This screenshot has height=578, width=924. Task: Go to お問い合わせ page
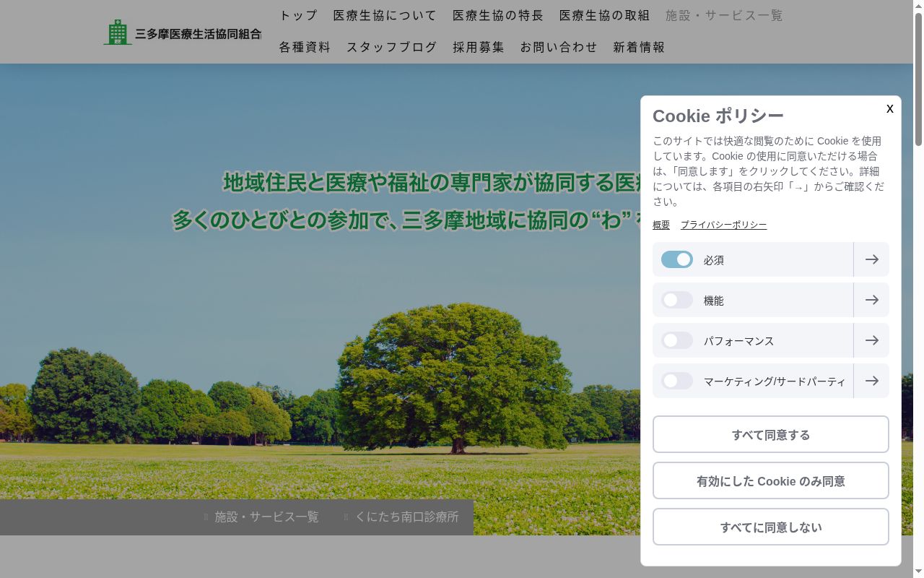[x=559, y=47]
